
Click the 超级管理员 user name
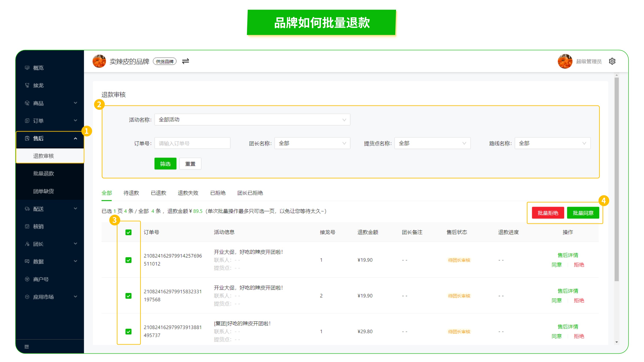coord(589,61)
